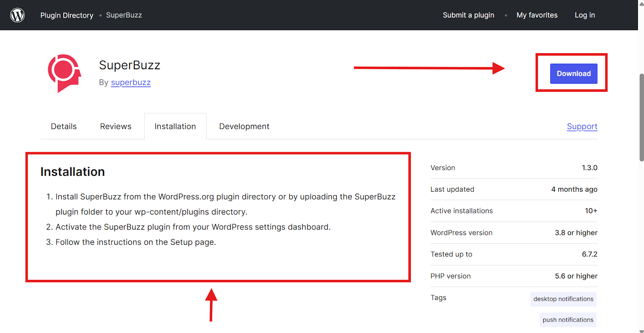Screen dimensions: 644x333
Task: Click the 'Active installations' label
Action: [x=462, y=211]
